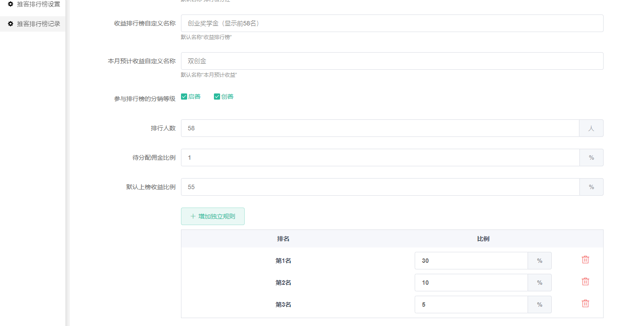The height and width of the screenshot is (326, 644).
Task: Click the 默认上榜收益比例 input field
Action: 380,187
